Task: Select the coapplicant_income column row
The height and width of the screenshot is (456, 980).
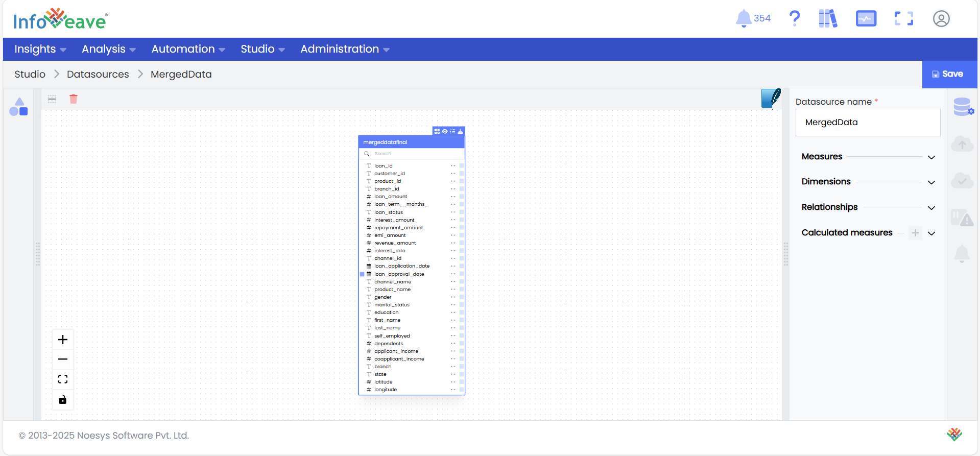Action: pos(412,359)
